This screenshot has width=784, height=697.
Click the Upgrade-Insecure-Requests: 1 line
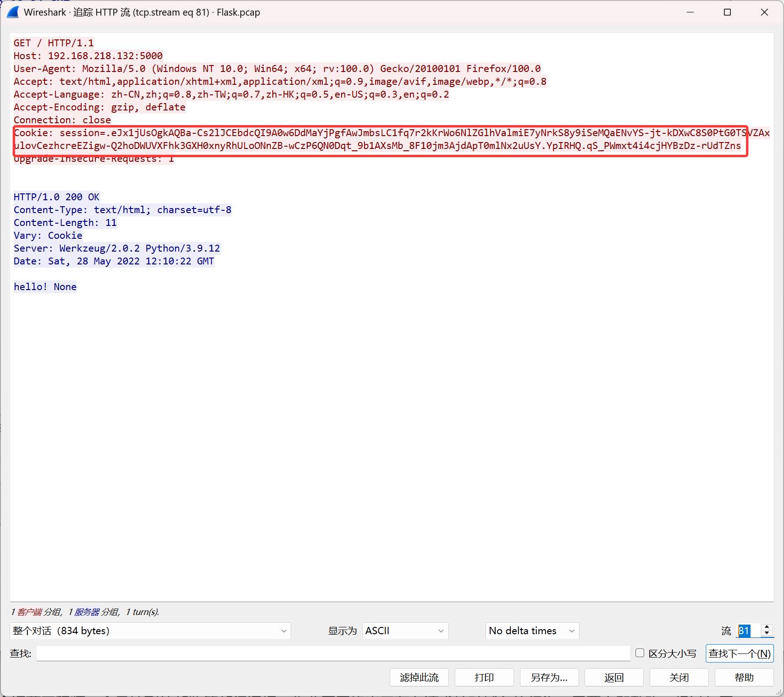94,159
